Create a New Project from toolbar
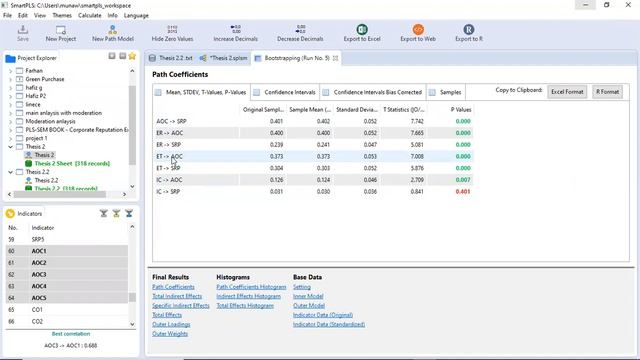Viewport: 640px width, 360px height. point(60,33)
